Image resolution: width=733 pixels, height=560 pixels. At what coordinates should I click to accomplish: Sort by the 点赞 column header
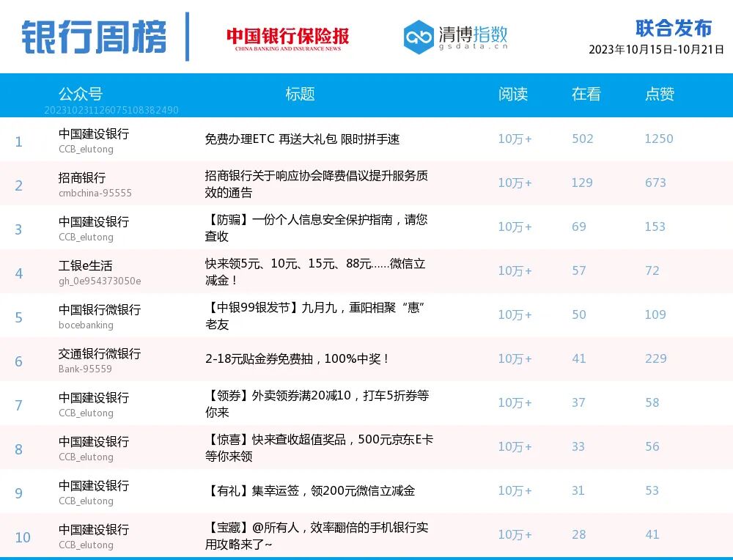[x=659, y=95]
